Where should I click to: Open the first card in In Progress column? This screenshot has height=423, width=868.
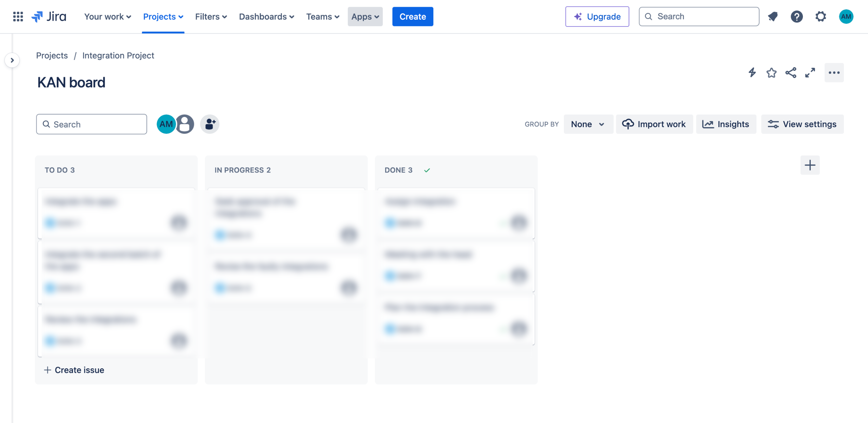click(x=286, y=220)
